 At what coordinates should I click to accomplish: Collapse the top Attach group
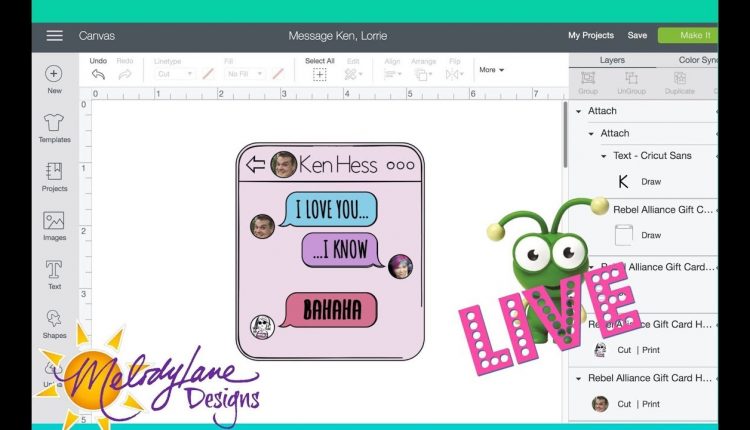tap(578, 111)
